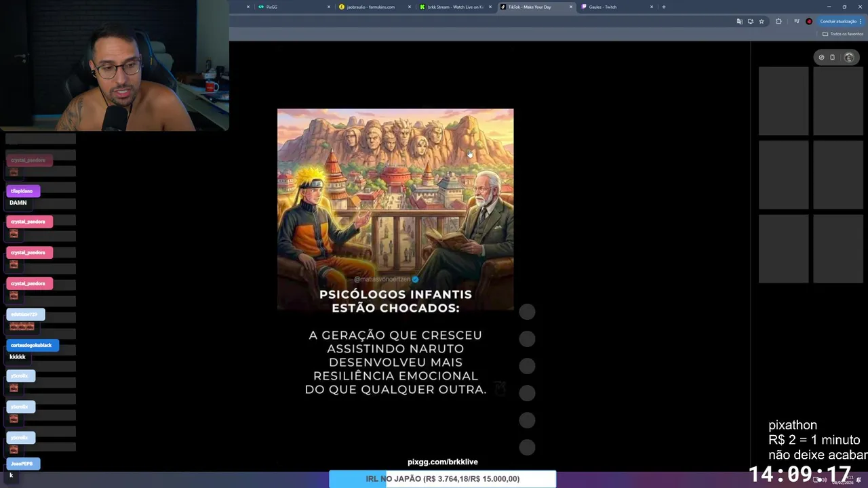
Task: Close the PixGG tab
Action: [x=329, y=7]
